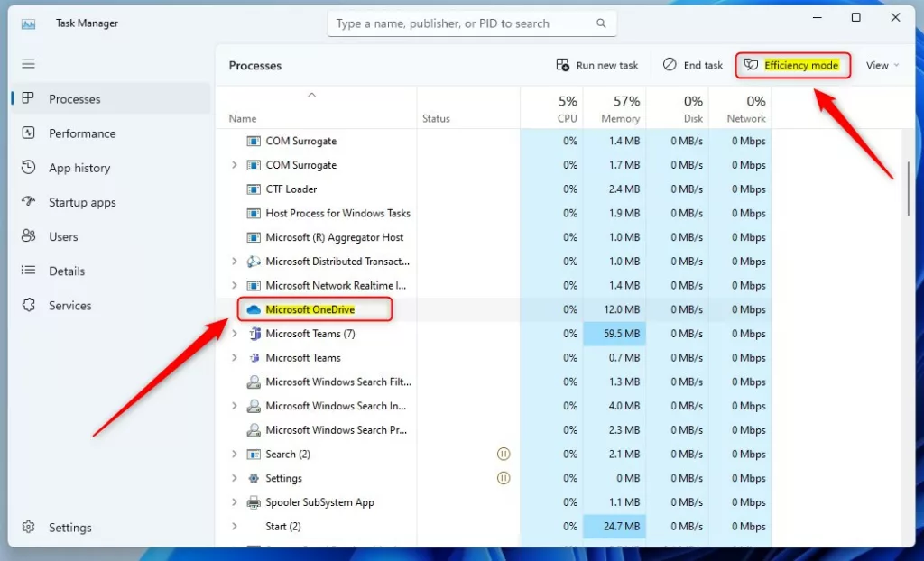
Task: Click the Microsoft Windows Search Protocol icon
Action: point(254,430)
